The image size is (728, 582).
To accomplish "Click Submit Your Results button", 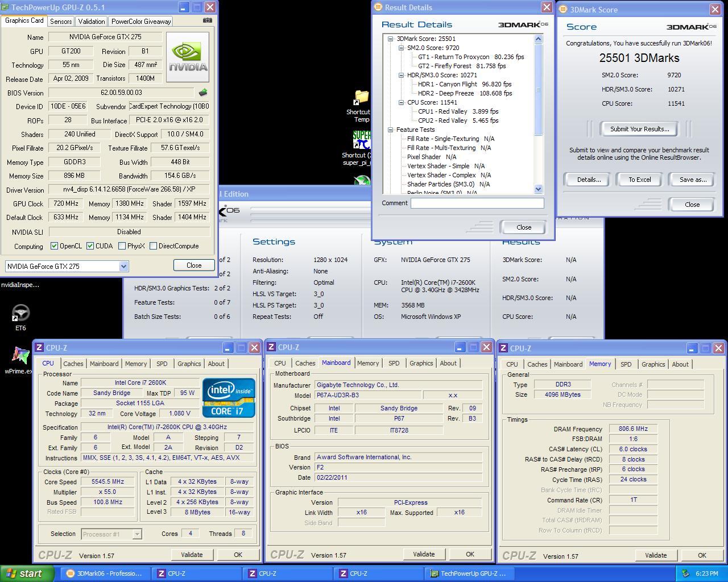I will coord(639,129).
